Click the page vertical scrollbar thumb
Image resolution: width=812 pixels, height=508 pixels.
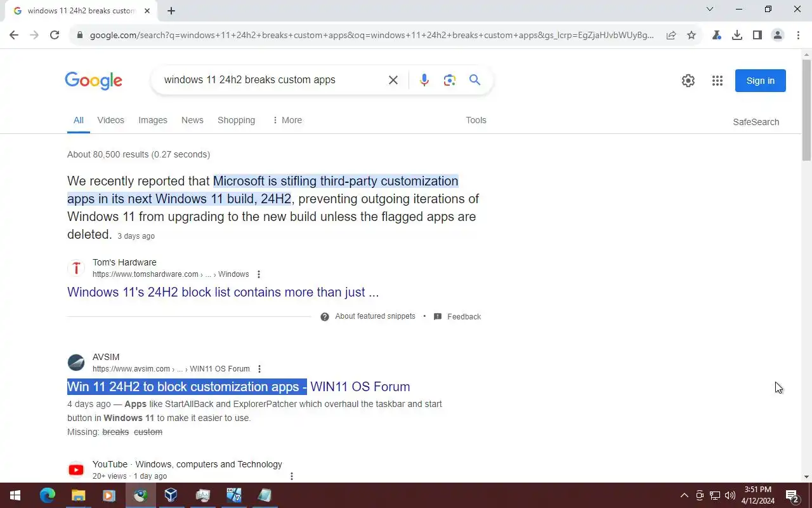pyautogui.click(x=806, y=110)
